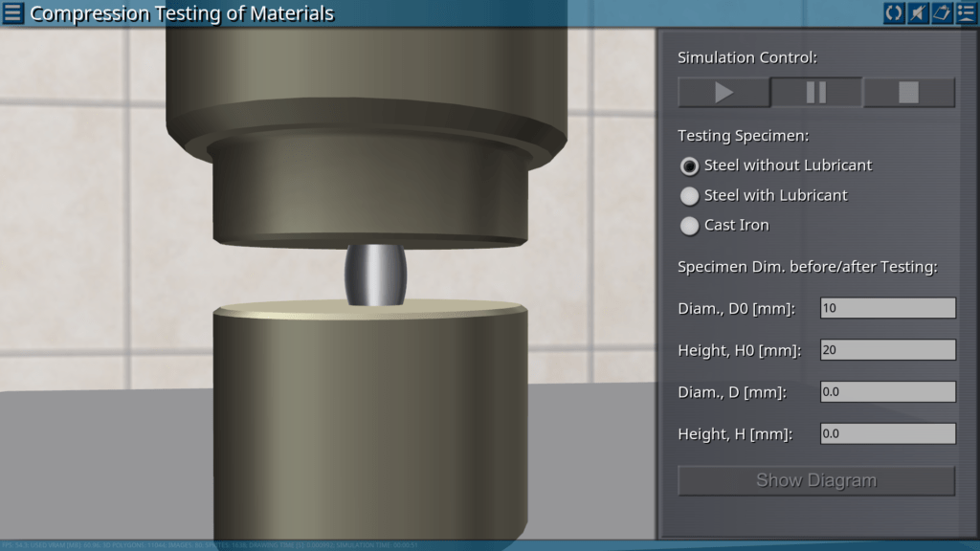Stop the simulation

[x=908, y=93]
